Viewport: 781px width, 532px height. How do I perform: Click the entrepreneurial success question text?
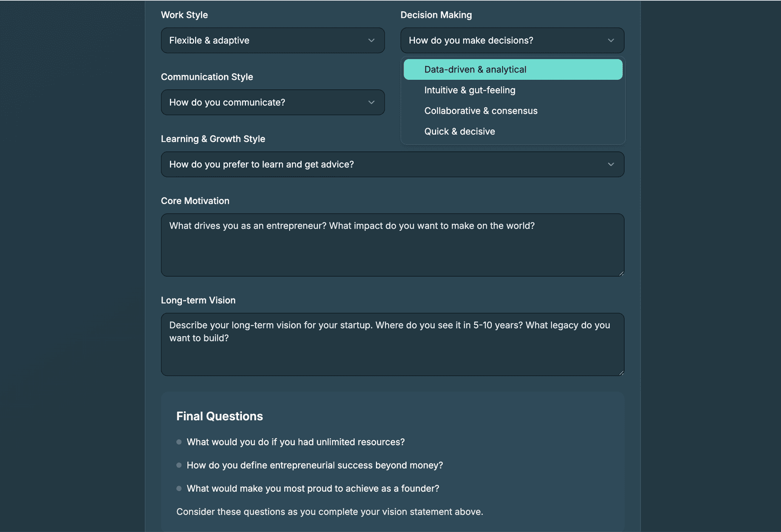tap(314, 465)
